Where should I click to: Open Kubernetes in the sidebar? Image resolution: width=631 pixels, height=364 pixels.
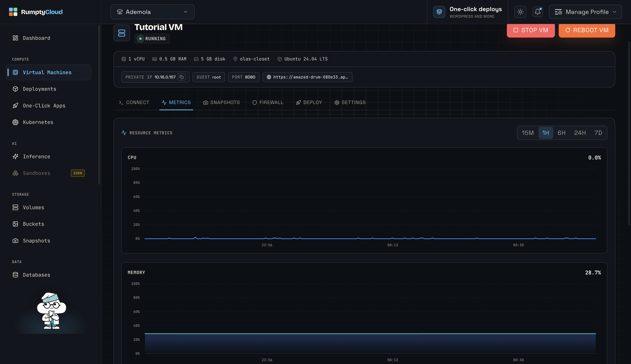(48, 122)
